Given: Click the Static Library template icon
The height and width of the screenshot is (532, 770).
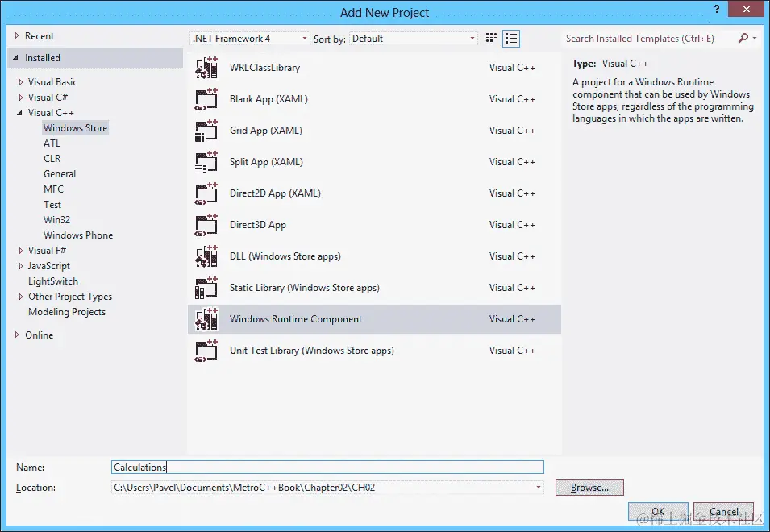Looking at the screenshot, I should tap(206, 288).
